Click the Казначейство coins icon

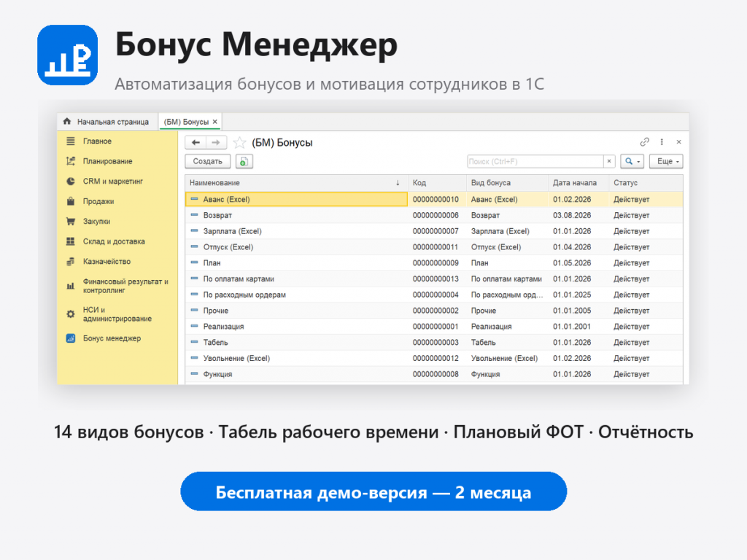71,261
